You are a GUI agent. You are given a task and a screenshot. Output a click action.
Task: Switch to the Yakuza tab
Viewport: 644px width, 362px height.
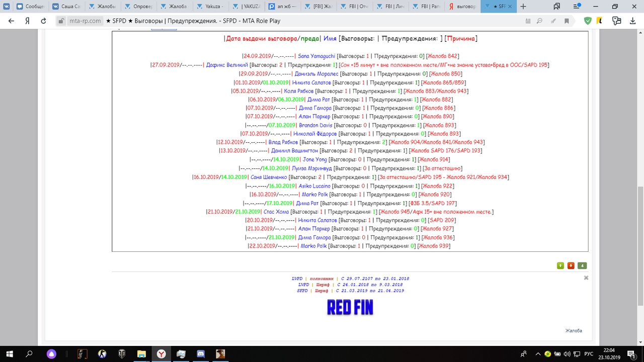coord(210,7)
